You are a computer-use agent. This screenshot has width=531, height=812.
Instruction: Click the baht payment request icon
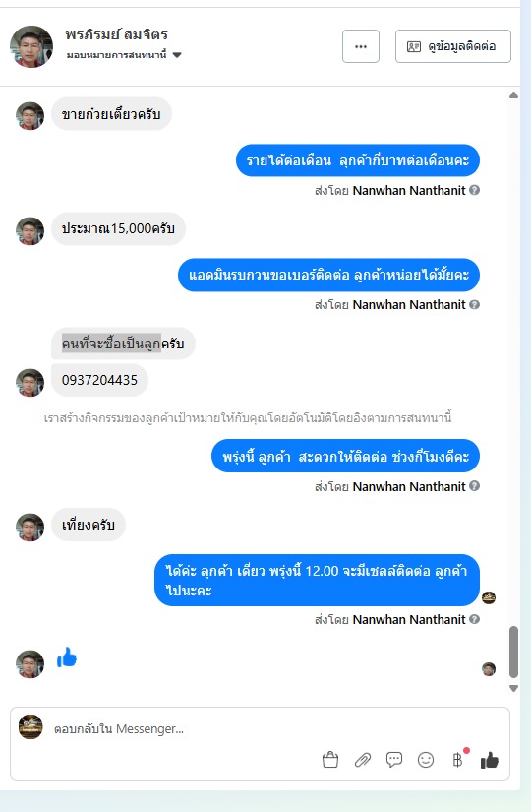[457, 760]
